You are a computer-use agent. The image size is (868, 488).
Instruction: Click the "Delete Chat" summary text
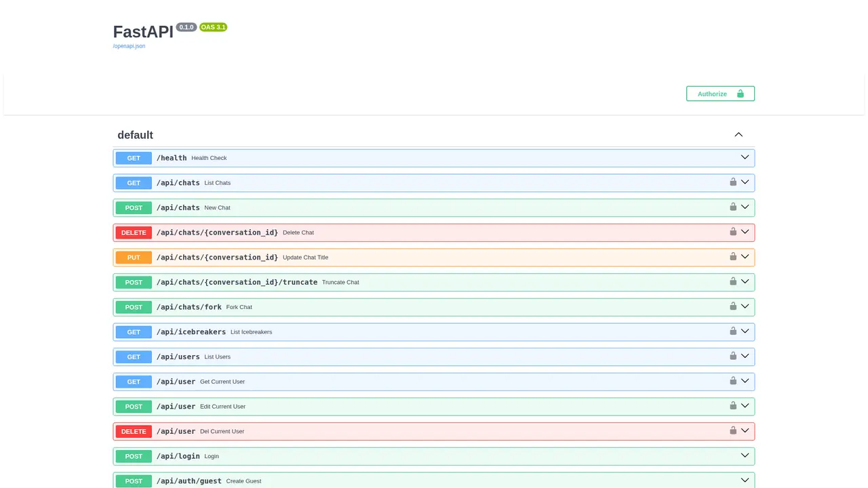click(x=298, y=232)
